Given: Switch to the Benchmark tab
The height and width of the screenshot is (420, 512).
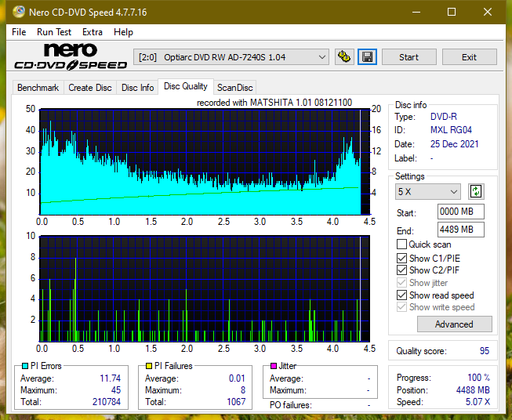Looking at the screenshot, I should [x=38, y=88].
